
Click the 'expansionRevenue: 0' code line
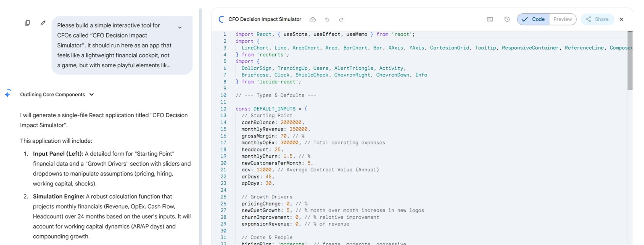click(x=295, y=224)
